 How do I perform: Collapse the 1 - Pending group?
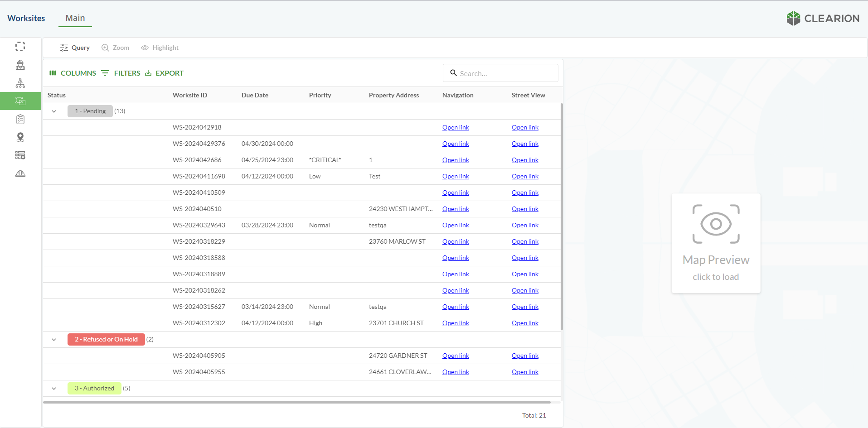54,111
